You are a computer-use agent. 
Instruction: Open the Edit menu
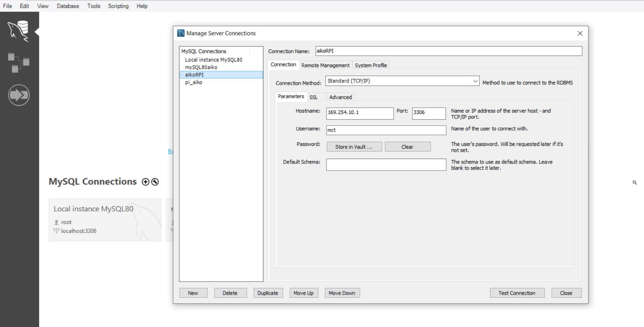[24, 6]
